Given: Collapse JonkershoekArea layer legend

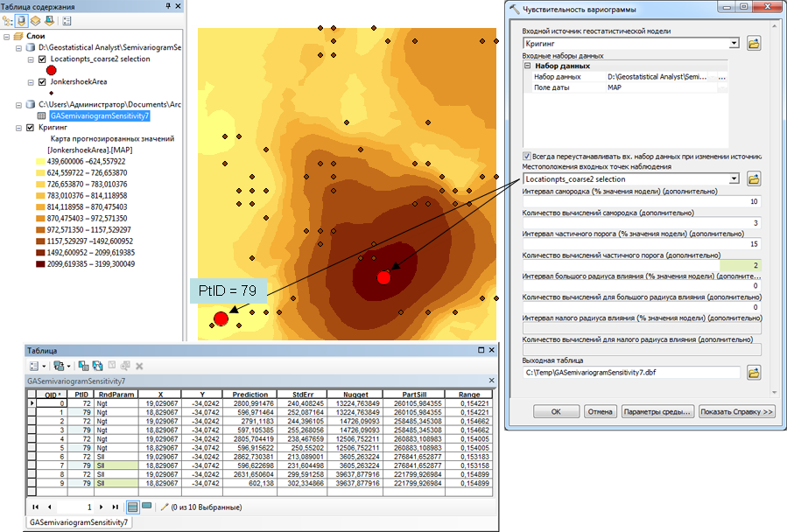Looking at the screenshot, I should (31, 82).
